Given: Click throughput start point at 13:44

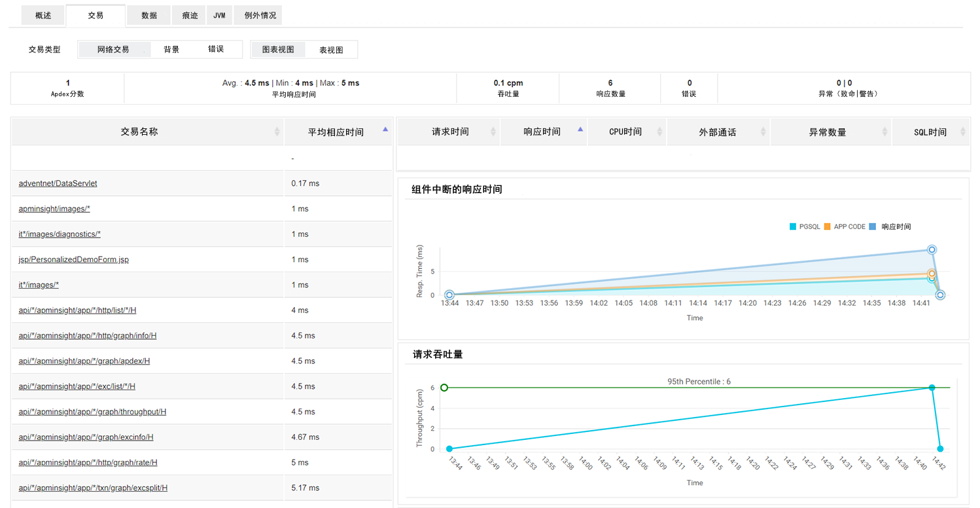Looking at the screenshot, I should click(x=449, y=449).
